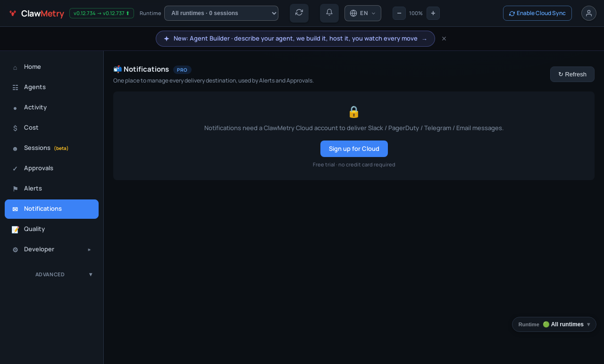Go to Home in the sidebar
Viewport: 604px width, 364px height.
point(52,67)
